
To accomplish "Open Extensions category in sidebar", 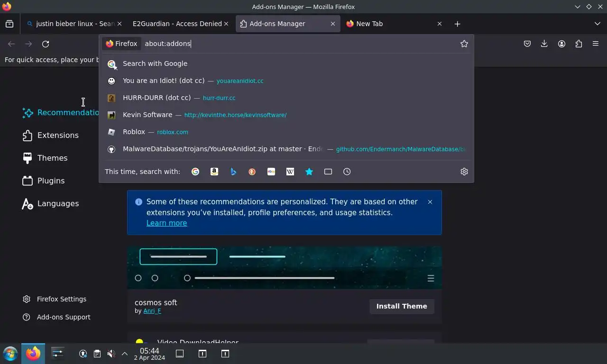I will tap(51, 136).
